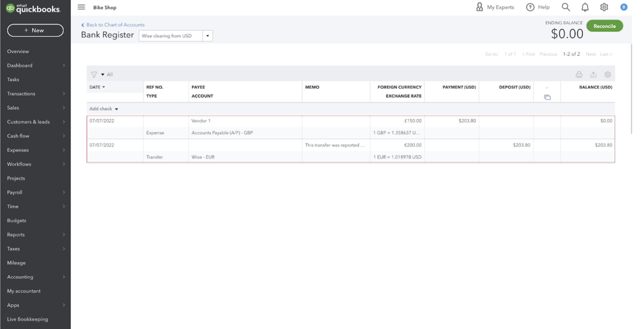Open Taxes in the sidebar

point(13,249)
